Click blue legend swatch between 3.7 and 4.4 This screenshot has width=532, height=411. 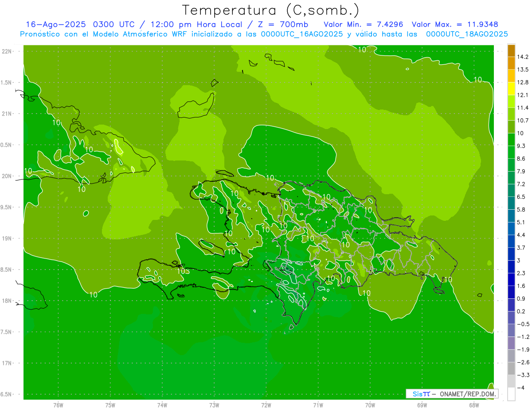pyautogui.click(x=511, y=241)
